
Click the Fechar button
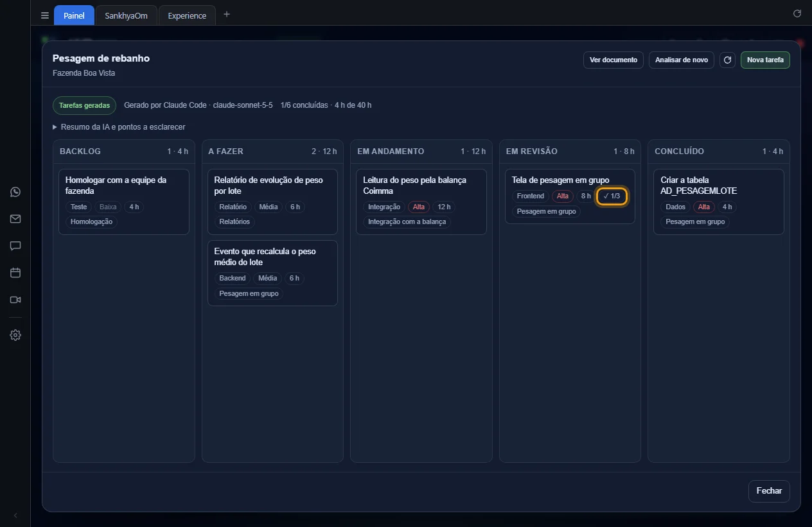769,491
